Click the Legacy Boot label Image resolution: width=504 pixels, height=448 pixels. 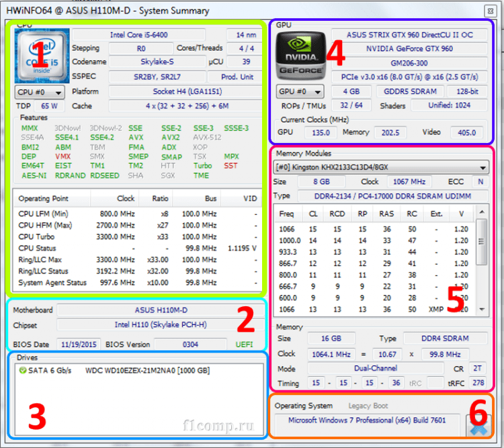click(368, 406)
